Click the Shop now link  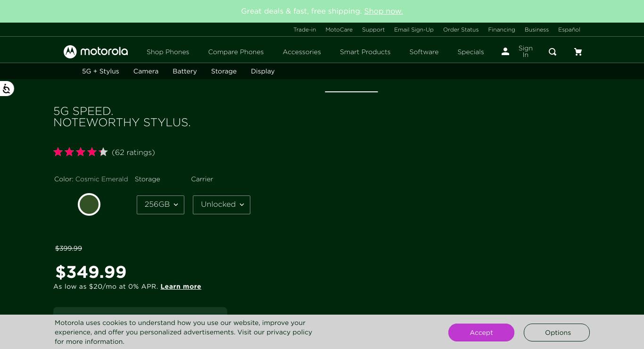tap(383, 11)
